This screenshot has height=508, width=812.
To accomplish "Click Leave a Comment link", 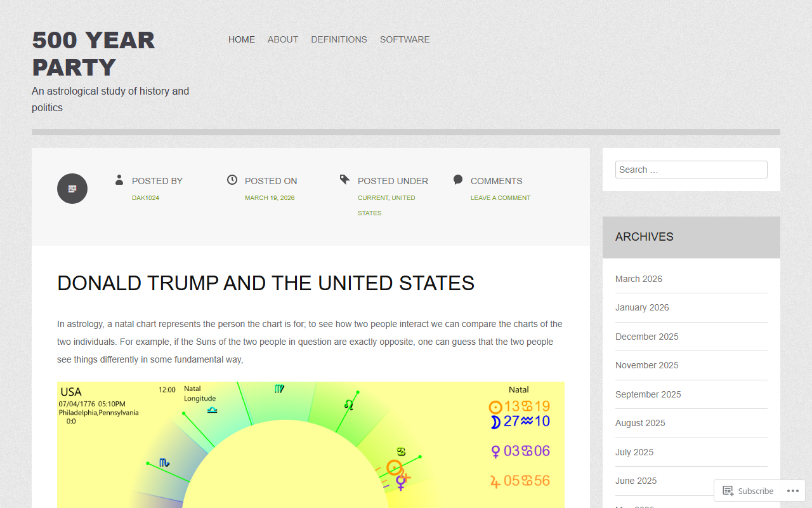I will pyautogui.click(x=501, y=198).
